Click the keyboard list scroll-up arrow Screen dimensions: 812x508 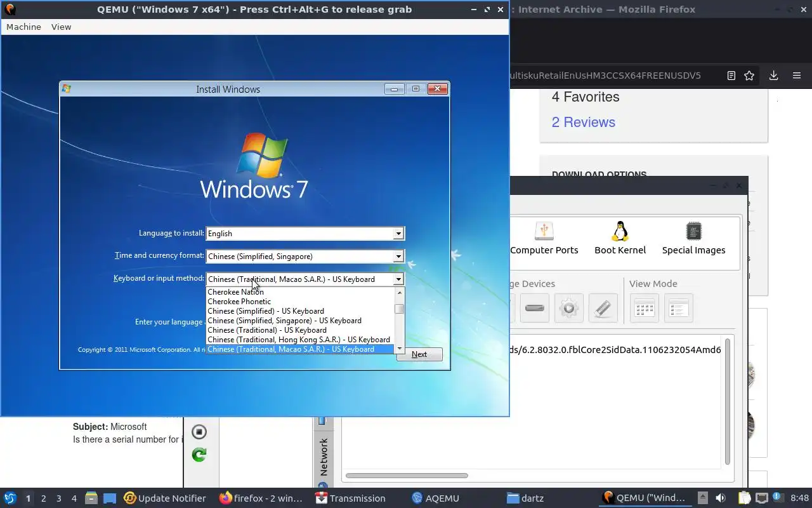(x=400, y=292)
